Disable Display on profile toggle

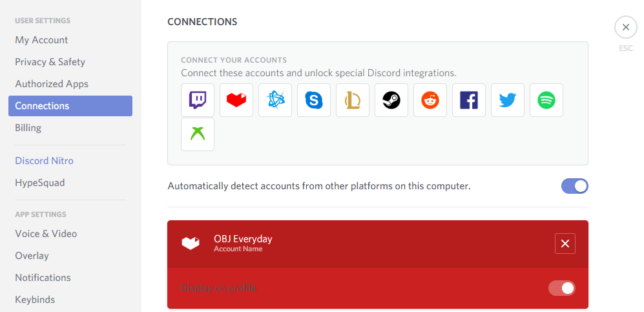561,288
